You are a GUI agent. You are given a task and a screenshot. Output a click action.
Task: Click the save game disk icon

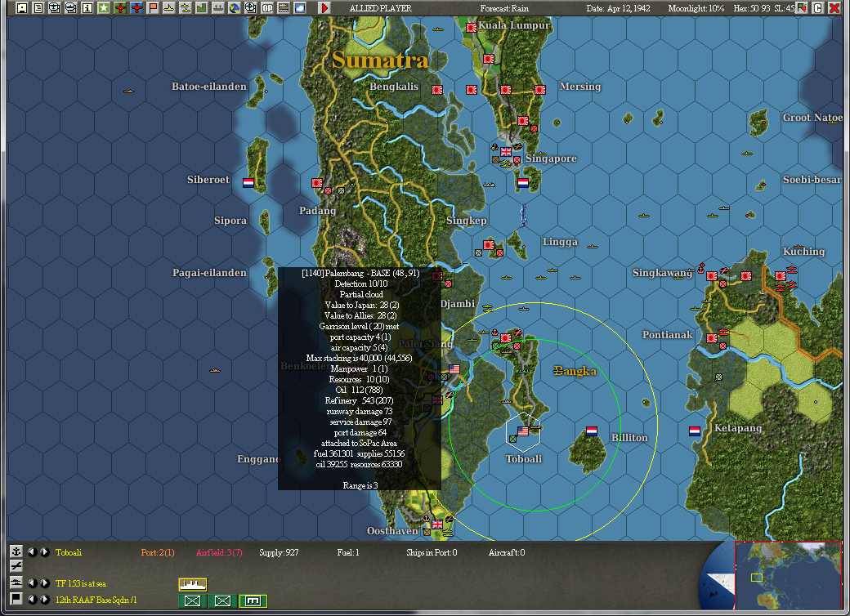[x=22, y=7]
